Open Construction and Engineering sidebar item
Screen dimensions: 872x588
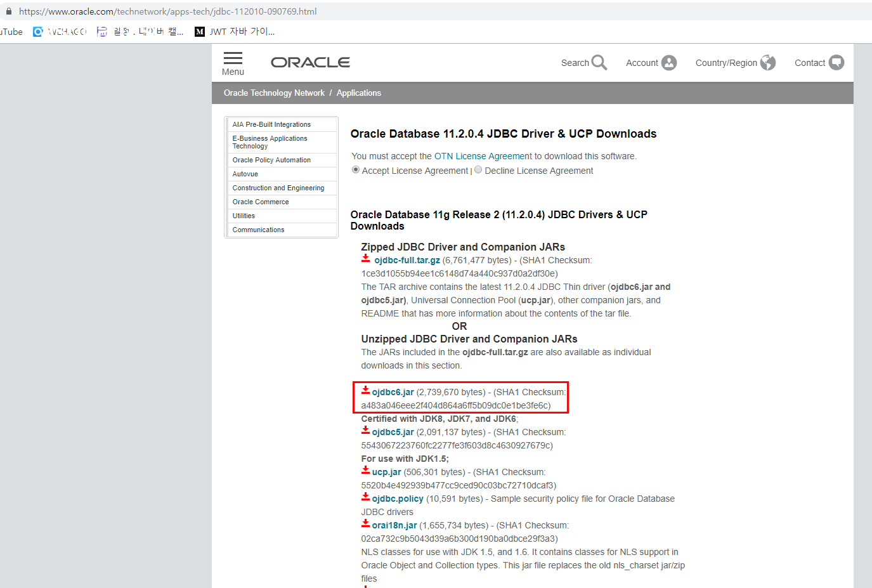(x=282, y=188)
